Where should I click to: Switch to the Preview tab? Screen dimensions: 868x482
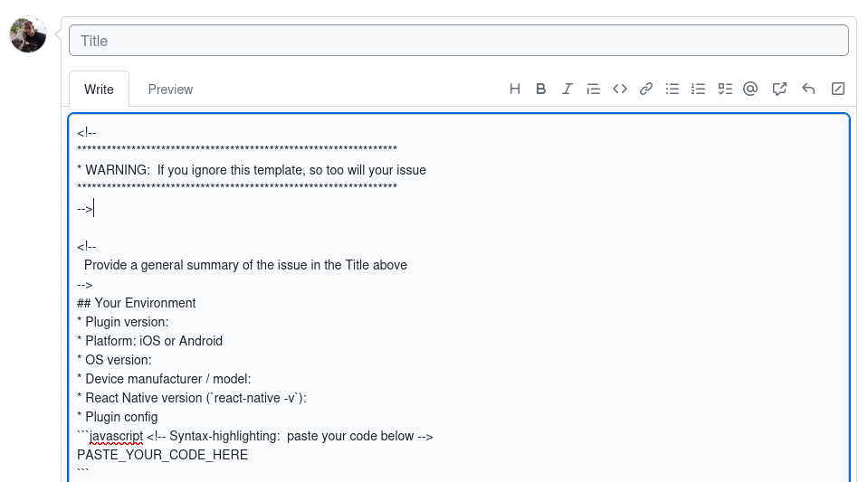(170, 90)
